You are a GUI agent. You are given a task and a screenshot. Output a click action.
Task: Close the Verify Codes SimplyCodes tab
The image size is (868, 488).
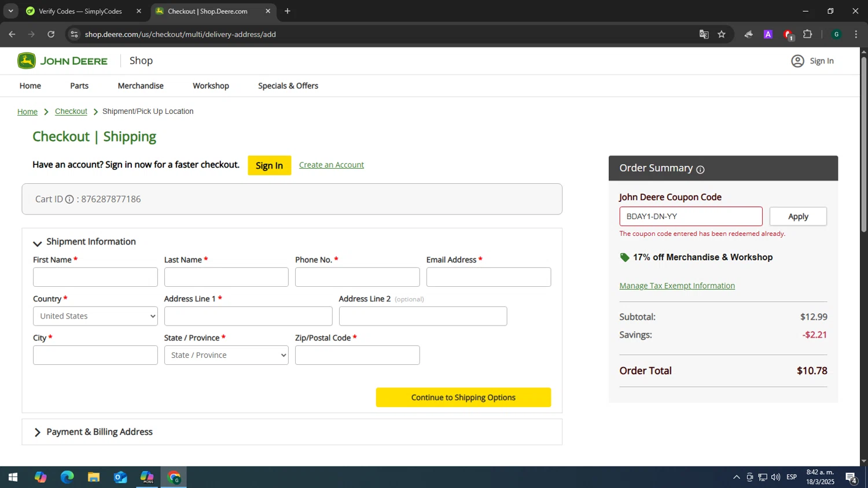pos(139,11)
